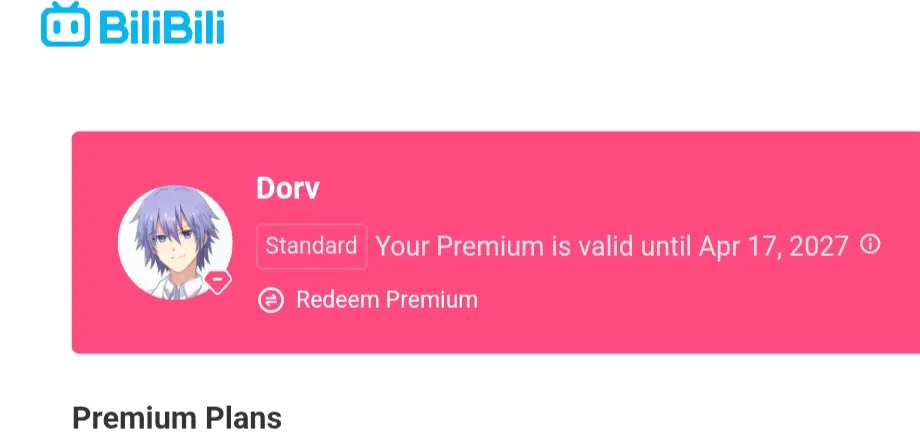The height and width of the screenshot is (438, 920).
Task: Click the Redeem swap-arrows circle icon
Action: [x=271, y=300]
